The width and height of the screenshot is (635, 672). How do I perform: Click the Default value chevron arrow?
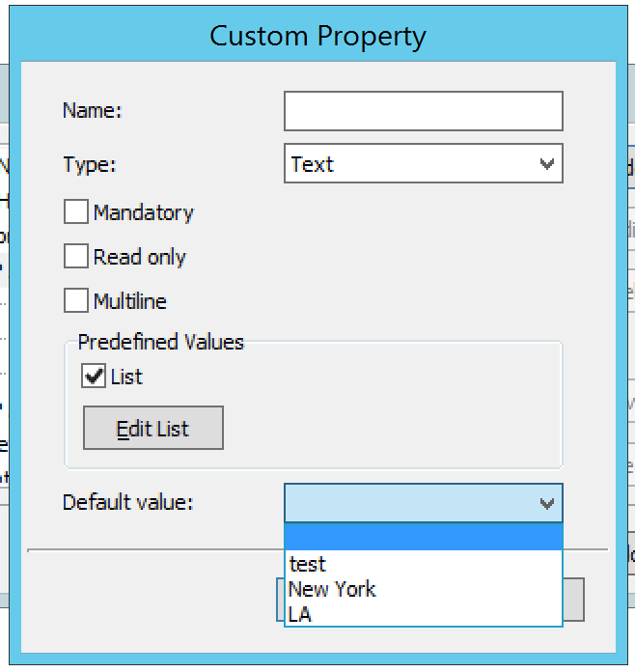pos(547,503)
